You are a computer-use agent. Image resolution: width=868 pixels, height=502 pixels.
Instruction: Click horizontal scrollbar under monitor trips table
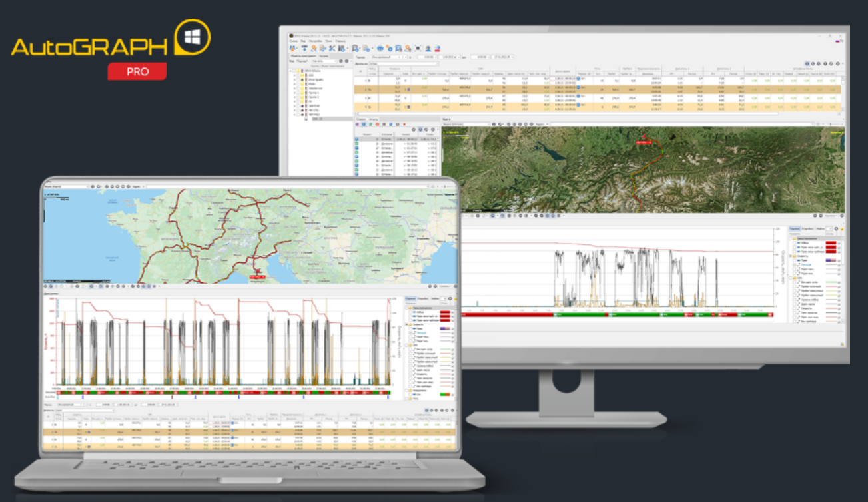pos(568,114)
